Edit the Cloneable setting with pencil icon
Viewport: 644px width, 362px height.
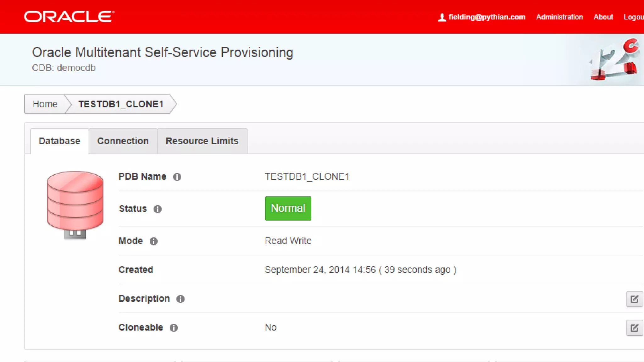tap(634, 328)
